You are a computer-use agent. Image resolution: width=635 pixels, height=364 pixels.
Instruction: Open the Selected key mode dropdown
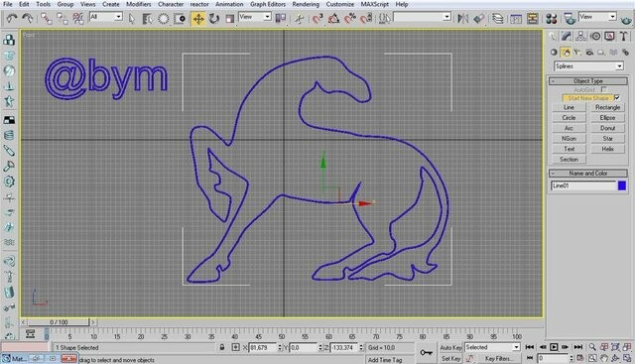click(492, 347)
